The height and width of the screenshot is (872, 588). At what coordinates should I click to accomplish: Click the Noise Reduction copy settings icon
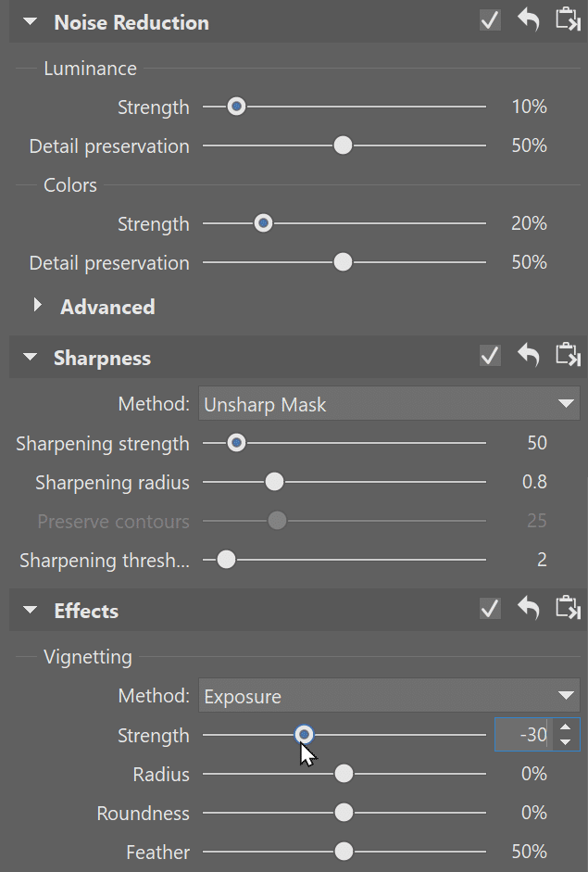tap(568, 19)
